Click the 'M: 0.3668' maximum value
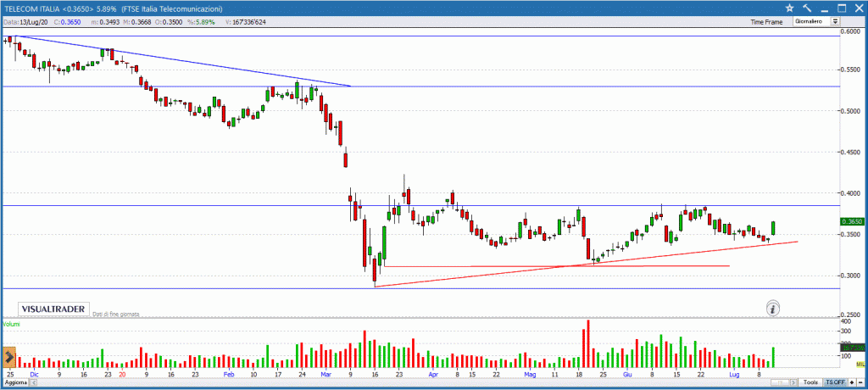The width and height of the screenshot is (868, 390). [x=135, y=22]
